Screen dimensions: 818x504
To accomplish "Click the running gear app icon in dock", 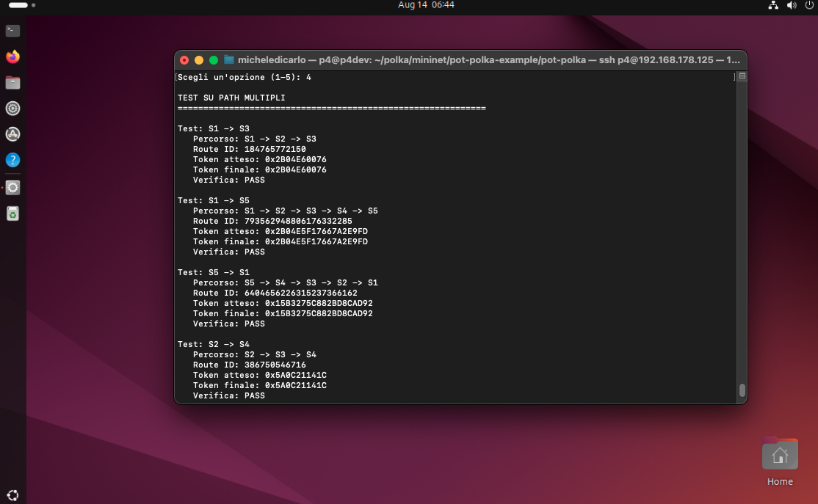I will point(12,188).
